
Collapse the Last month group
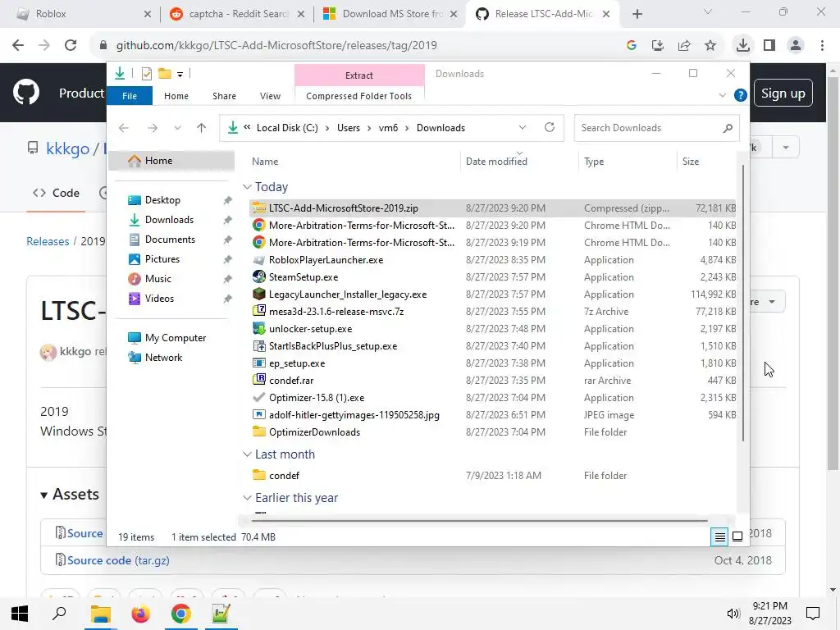point(247,454)
